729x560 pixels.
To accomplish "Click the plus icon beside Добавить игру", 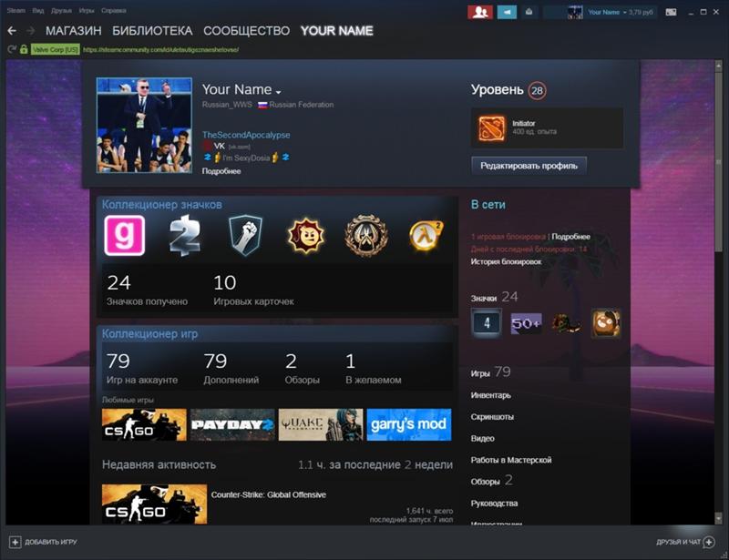I will point(15,542).
